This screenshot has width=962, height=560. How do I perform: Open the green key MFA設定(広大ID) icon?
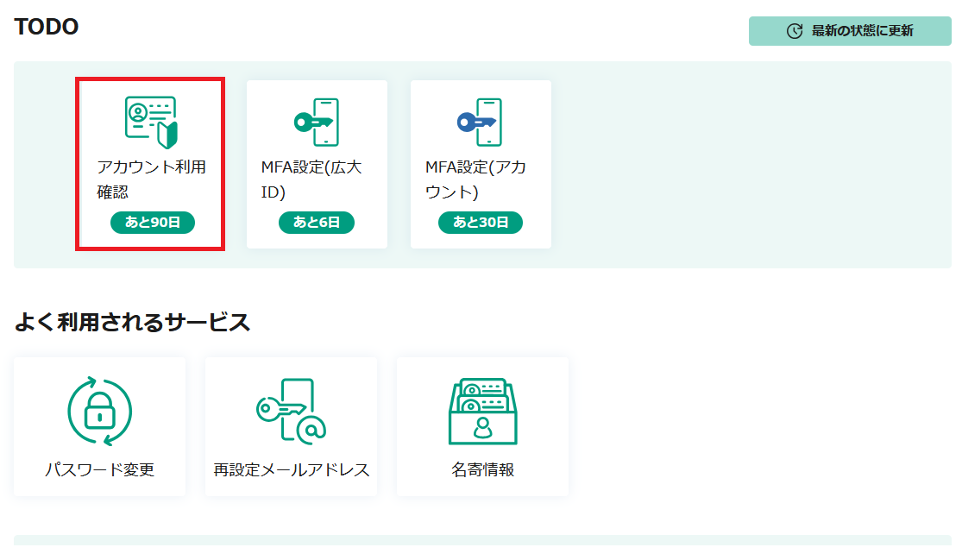pos(316,123)
